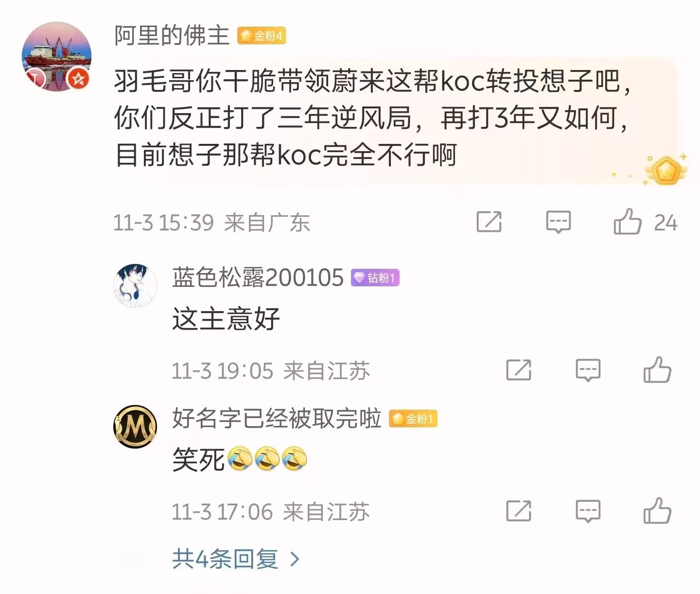Open reply icon on 阿里的佛主 comment
Screen dimensions: 700x594
tap(559, 222)
